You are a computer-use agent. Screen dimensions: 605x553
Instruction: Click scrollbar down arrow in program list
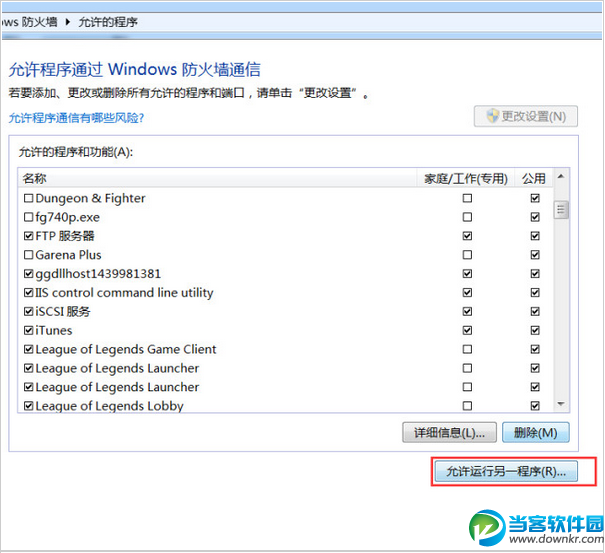coord(561,404)
